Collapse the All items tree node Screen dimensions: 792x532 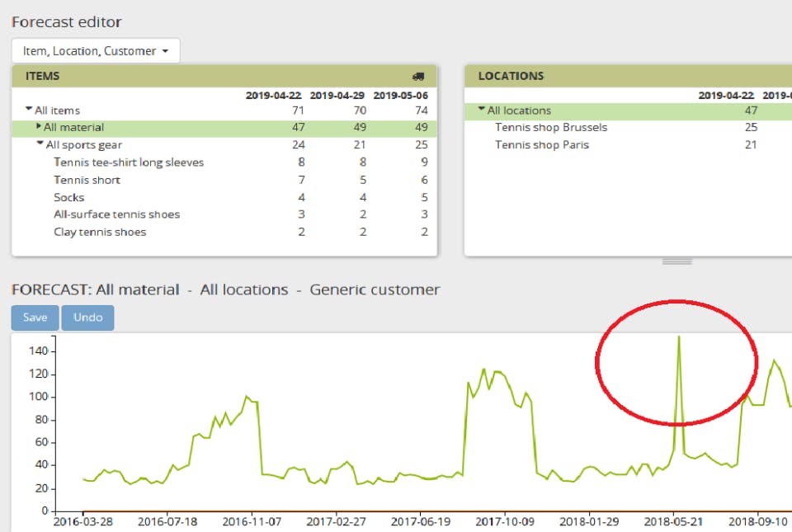[29, 109]
